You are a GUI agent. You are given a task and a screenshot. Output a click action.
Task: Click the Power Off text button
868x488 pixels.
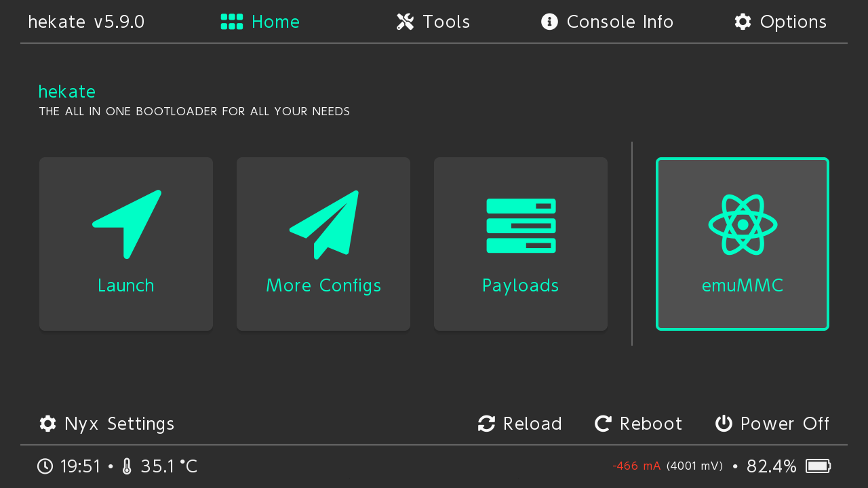click(785, 424)
